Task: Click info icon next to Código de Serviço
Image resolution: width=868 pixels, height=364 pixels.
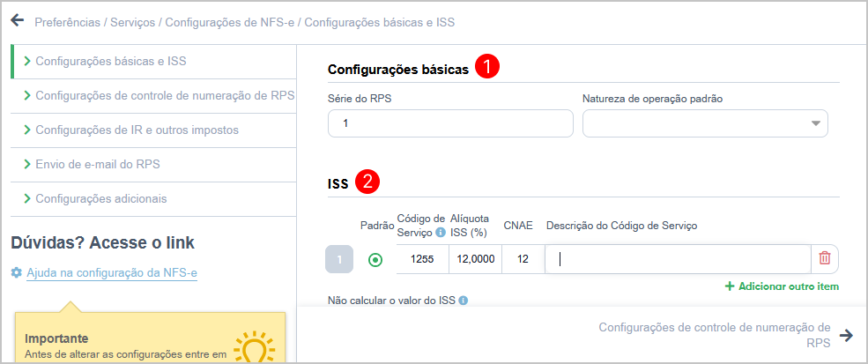Action: pyautogui.click(x=441, y=233)
